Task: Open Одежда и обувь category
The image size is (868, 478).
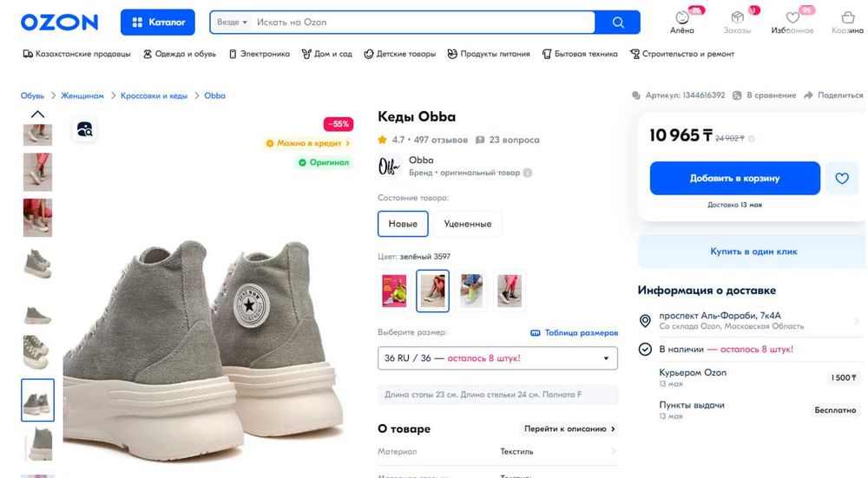Action: coord(180,54)
